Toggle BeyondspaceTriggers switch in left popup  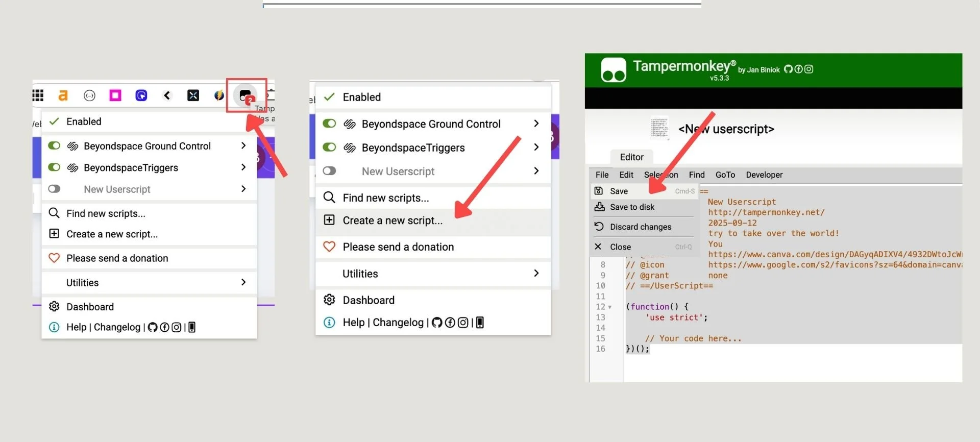[x=54, y=167]
